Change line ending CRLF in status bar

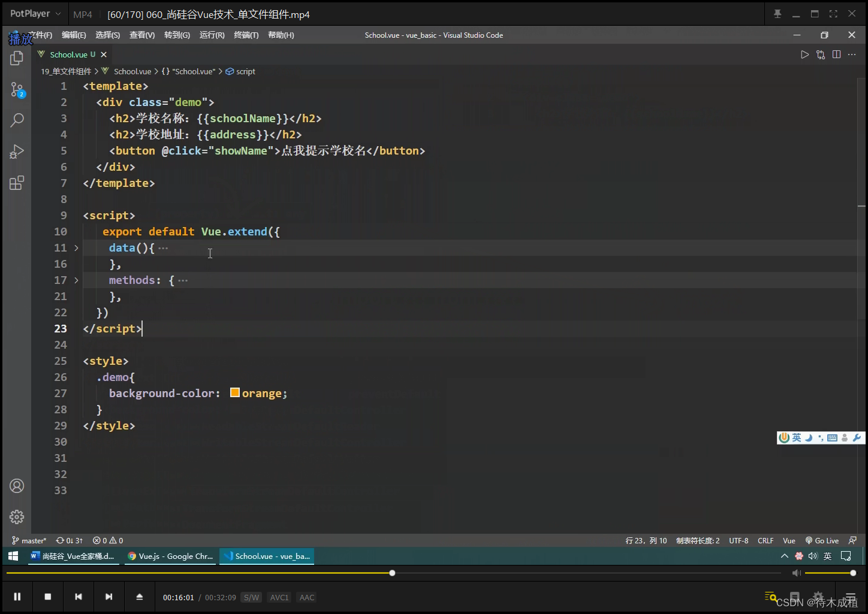point(765,540)
